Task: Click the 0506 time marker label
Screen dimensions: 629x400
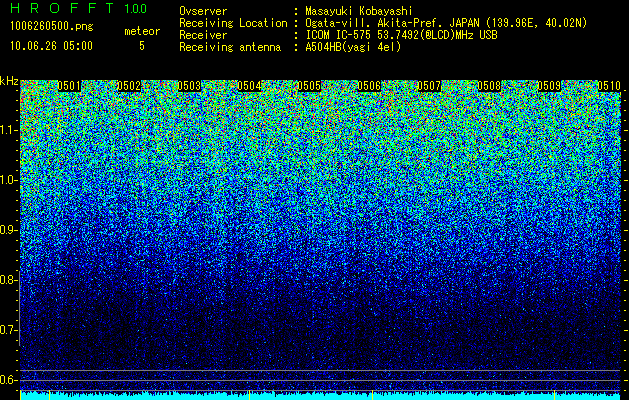Action: pos(369,86)
